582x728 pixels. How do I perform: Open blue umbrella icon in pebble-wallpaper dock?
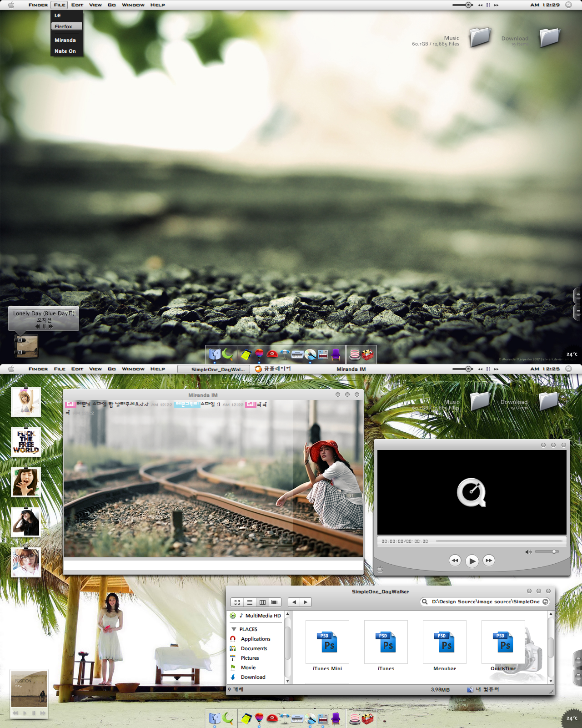(x=285, y=354)
